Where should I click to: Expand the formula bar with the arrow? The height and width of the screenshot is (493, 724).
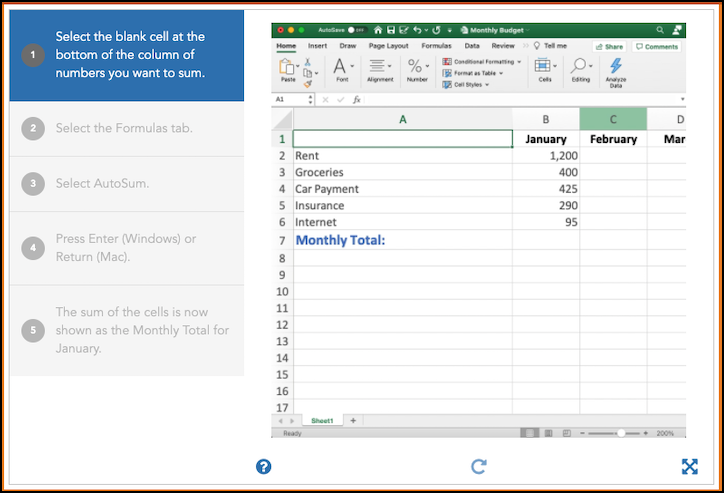click(x=682, y=99)
